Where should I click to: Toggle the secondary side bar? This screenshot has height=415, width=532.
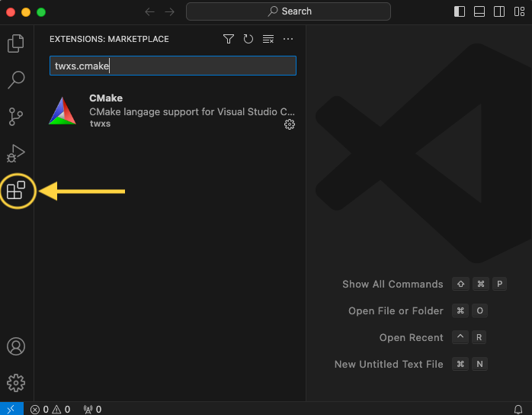(x=499, y=11)
